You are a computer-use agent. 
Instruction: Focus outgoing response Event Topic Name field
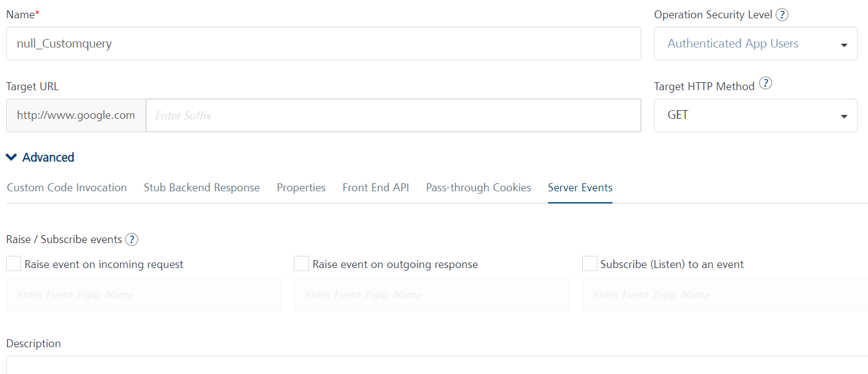click(432, 295)
